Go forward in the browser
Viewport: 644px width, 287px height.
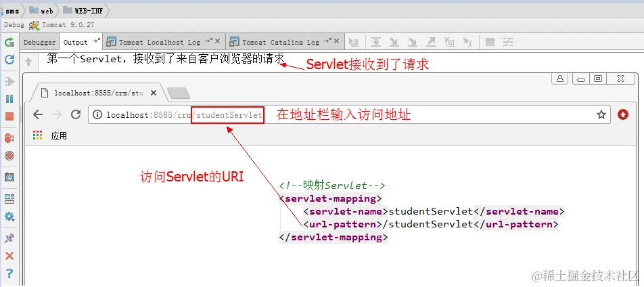tap(57, 114)
